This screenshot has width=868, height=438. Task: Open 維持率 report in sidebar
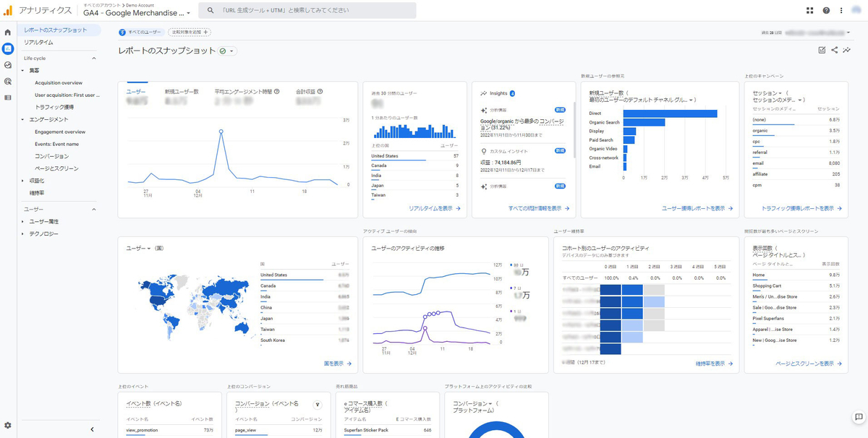[x=37, y=193]
